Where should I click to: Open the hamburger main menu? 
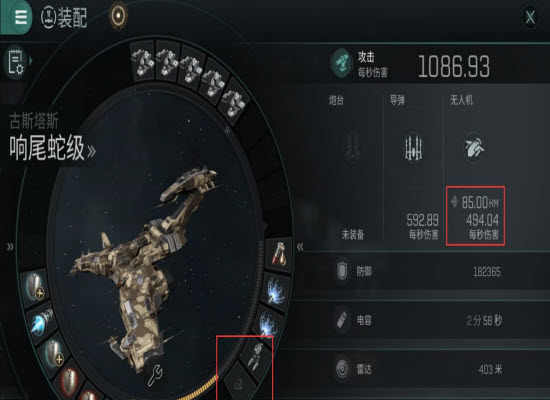pos(18,16)
